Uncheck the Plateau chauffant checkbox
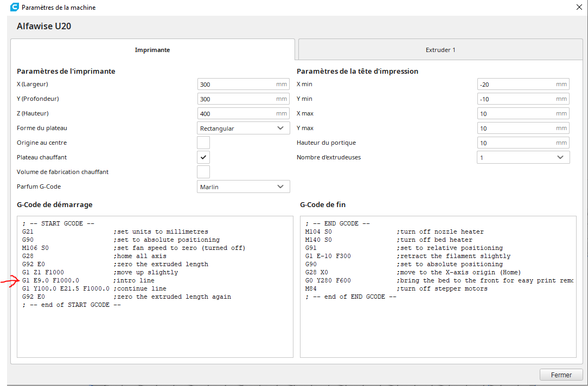 (203, 157)
